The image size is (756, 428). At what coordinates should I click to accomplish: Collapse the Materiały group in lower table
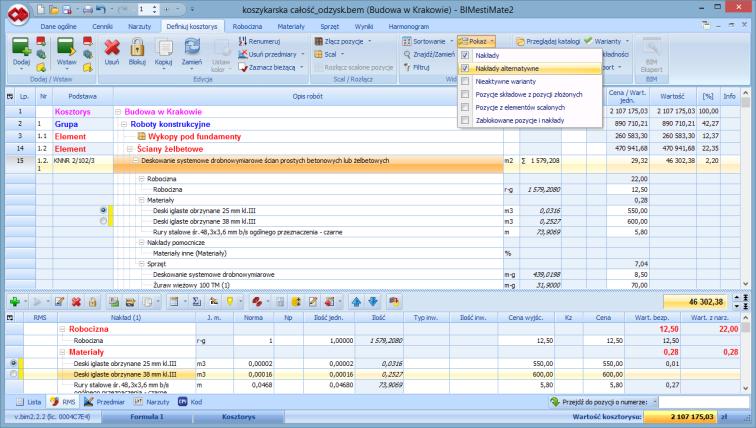pyautogui.click(x=62, y=352)
